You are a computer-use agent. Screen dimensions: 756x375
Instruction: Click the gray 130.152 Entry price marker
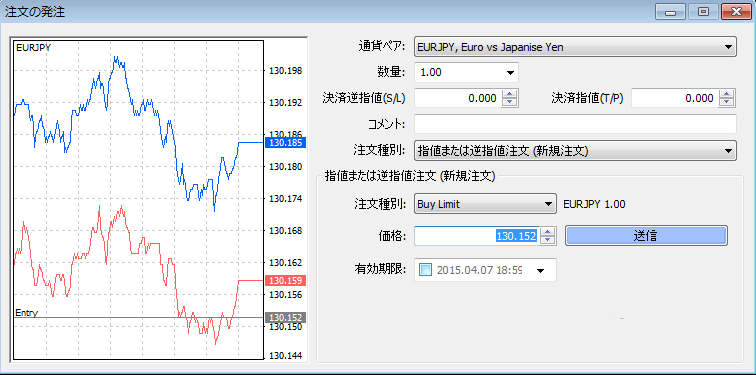(x=286, y=317)
